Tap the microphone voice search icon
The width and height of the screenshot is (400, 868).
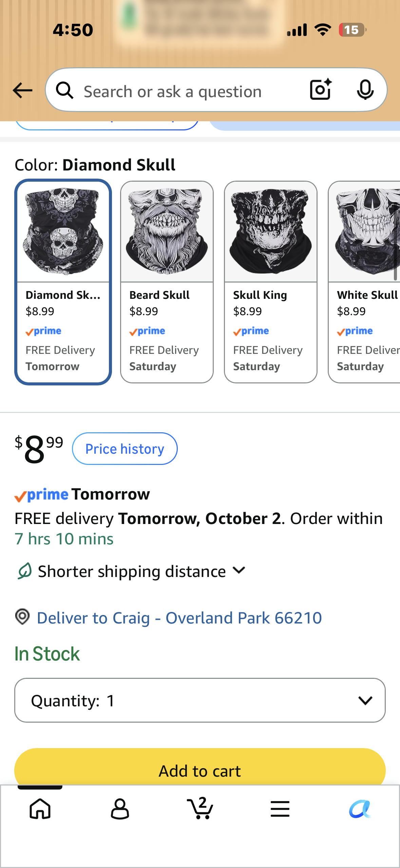365,90
